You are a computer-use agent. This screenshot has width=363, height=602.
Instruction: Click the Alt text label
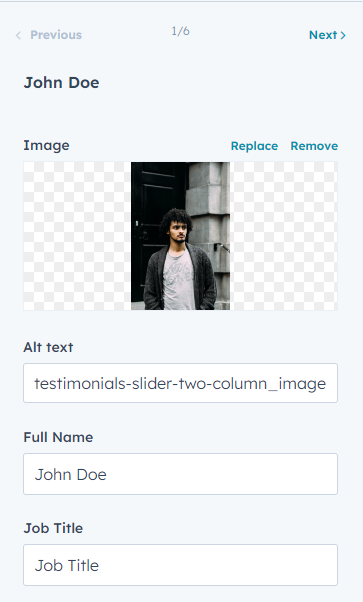point(48,347)
